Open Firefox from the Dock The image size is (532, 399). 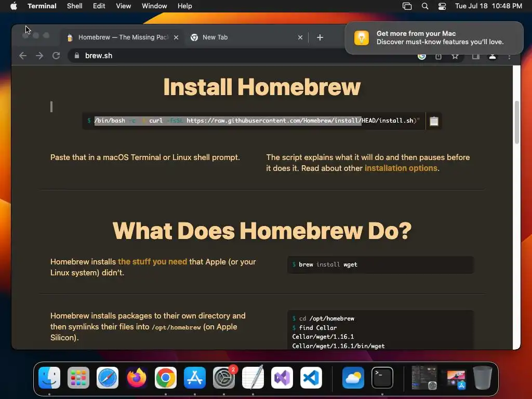[x=137, y=378]
